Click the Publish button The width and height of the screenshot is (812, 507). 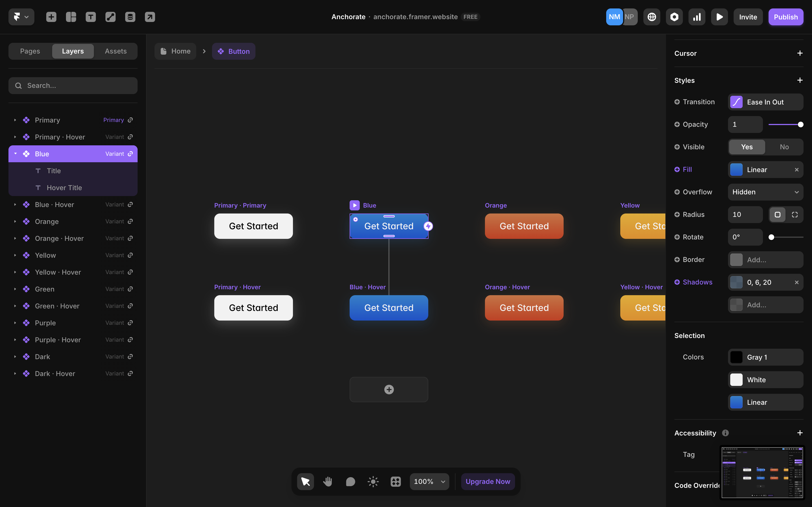click(785, 17)
